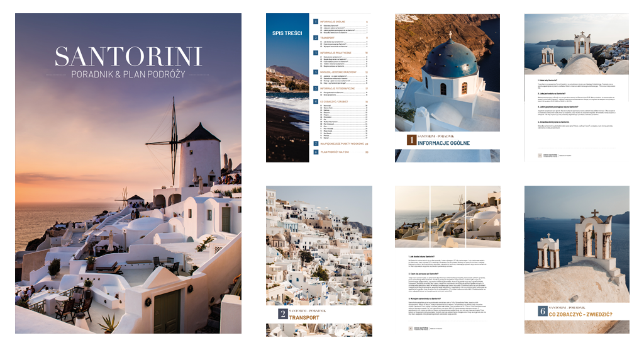
Task: Click 'Najpiękniejsze punkty widokowe' contents entry
Action: tap(343, 144)
